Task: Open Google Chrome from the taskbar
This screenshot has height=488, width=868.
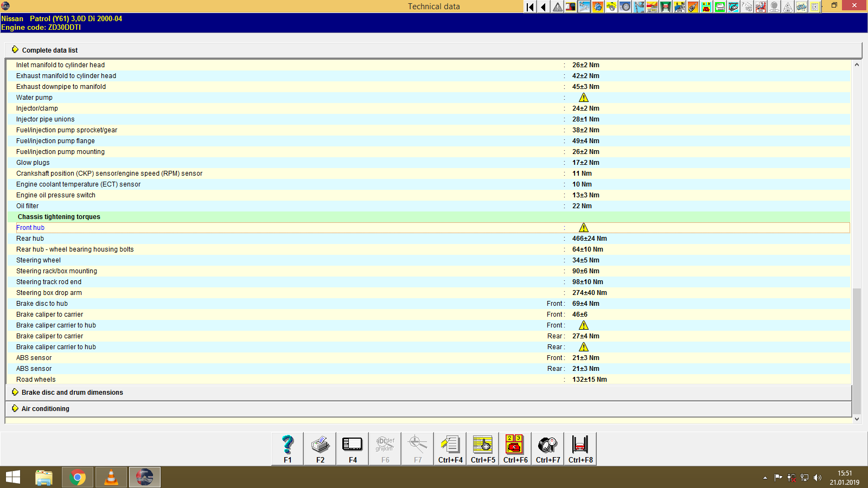Action: (x=77, y=477)
